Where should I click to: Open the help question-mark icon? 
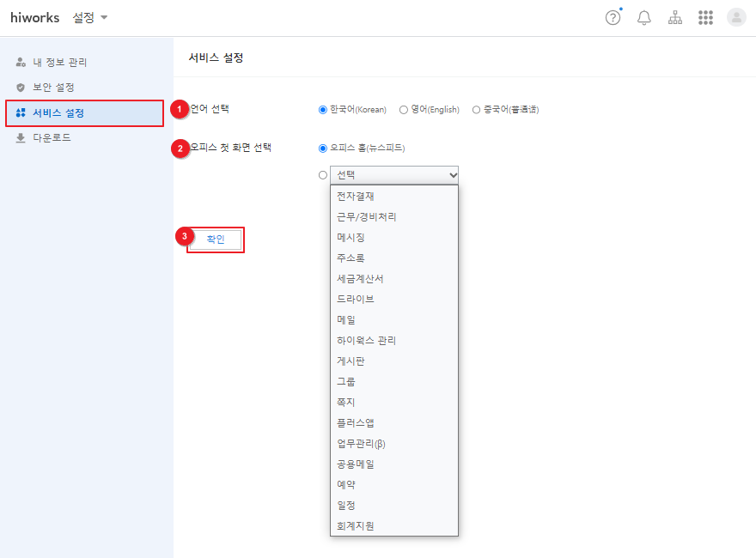coord(613,18)
